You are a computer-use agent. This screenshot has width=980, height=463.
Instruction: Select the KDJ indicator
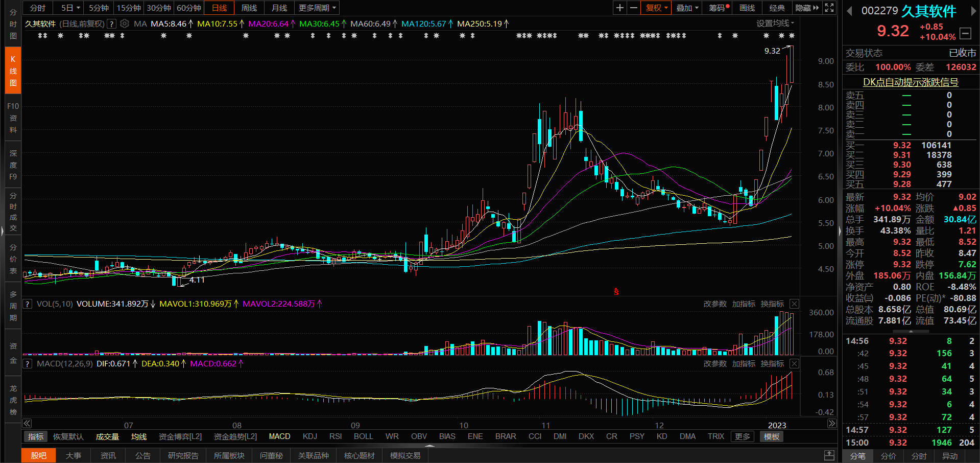[309, 436]
